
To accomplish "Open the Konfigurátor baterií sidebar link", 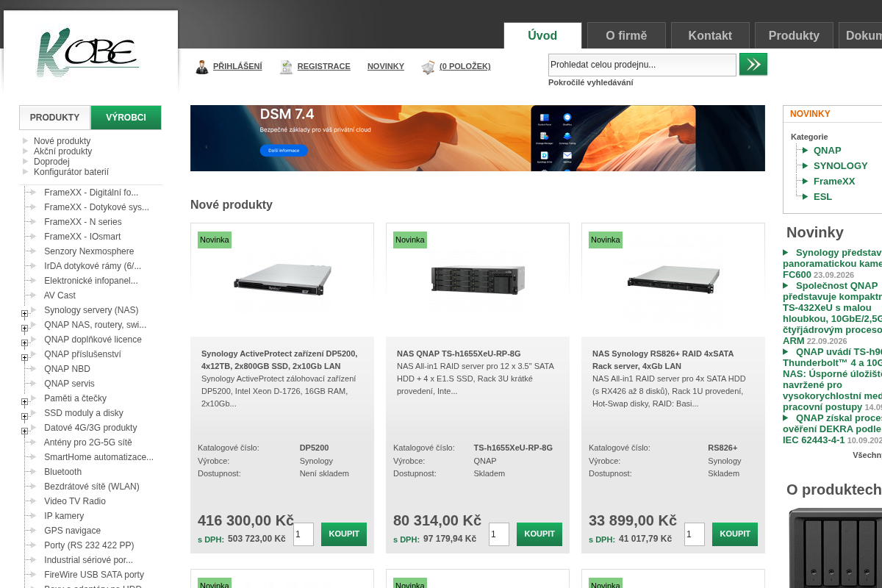I will click(x=71, y=172).
